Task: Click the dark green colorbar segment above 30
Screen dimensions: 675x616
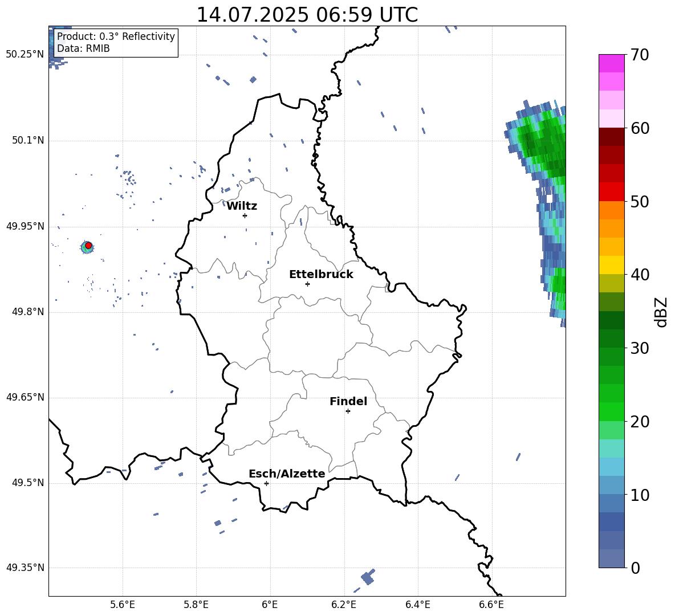Action: [x=611, y=338]
